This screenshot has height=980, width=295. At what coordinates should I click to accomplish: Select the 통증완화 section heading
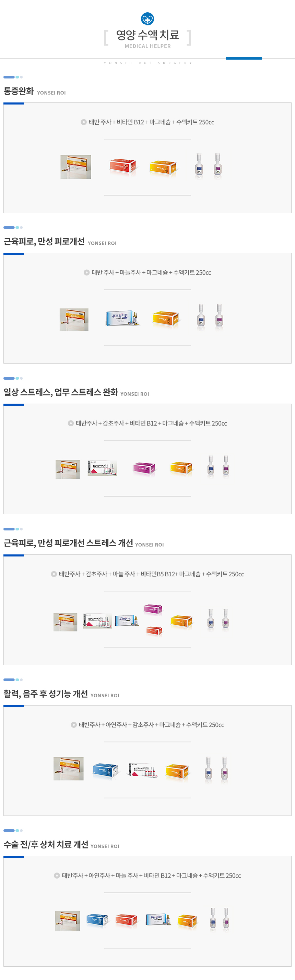[19, 91]
